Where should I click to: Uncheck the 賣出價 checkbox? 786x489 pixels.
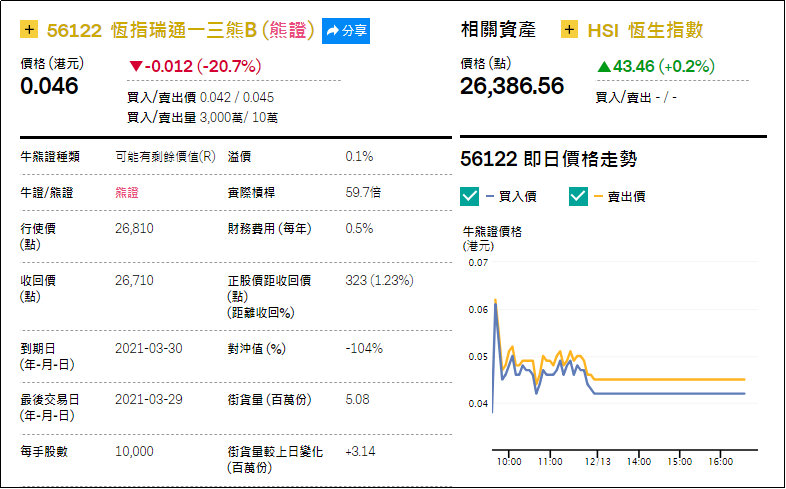pos(578,196)
